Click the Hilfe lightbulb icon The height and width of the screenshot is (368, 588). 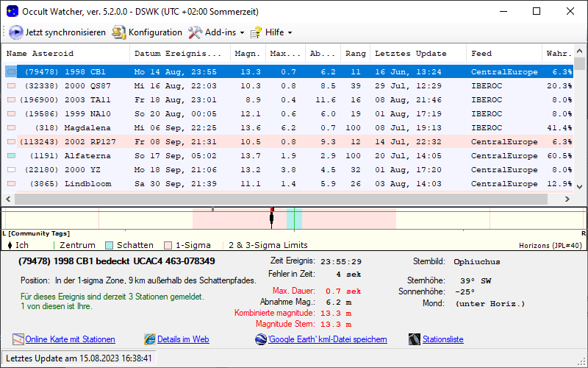click(256, 32)
